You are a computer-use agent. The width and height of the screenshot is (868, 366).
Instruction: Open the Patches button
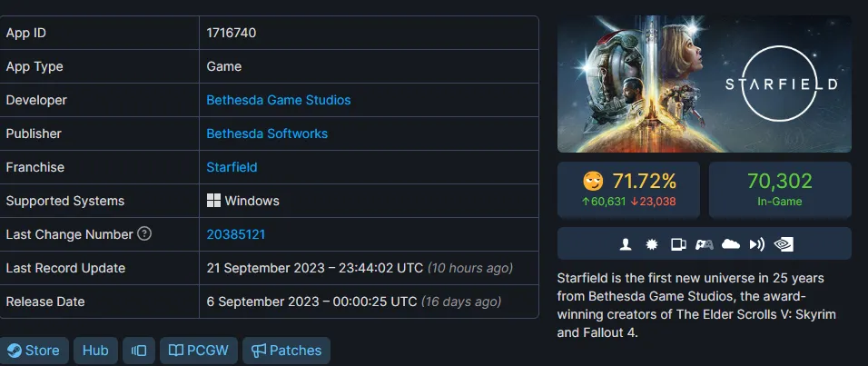coord(286,351)
